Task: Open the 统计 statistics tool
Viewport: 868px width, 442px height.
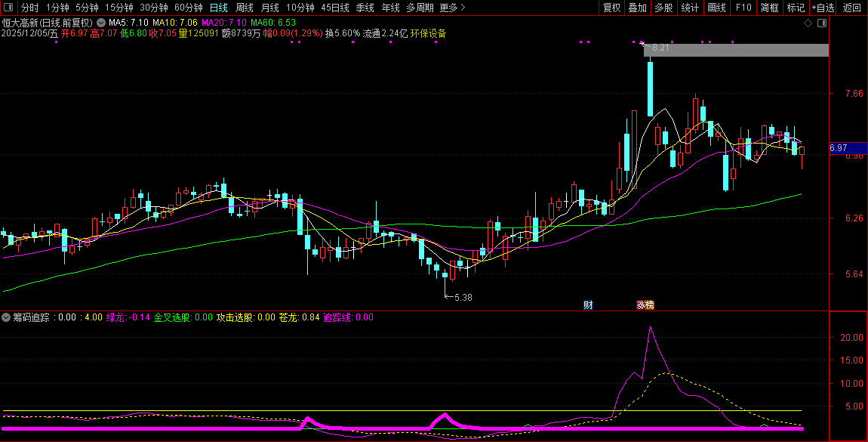Action: pyautogui.click(x=690, y=8)
